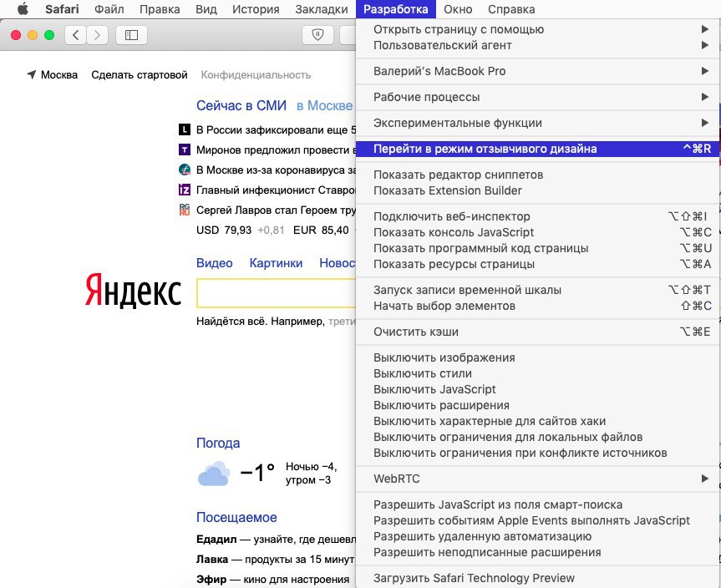
Task: Open the Видео search tab link
Action: (x=214, y=263)
